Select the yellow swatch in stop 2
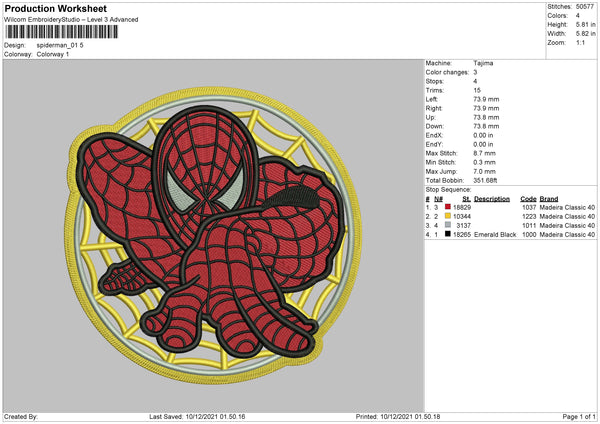Image resolution: width=600 pixels, height=424 pixels. (446, 215)
